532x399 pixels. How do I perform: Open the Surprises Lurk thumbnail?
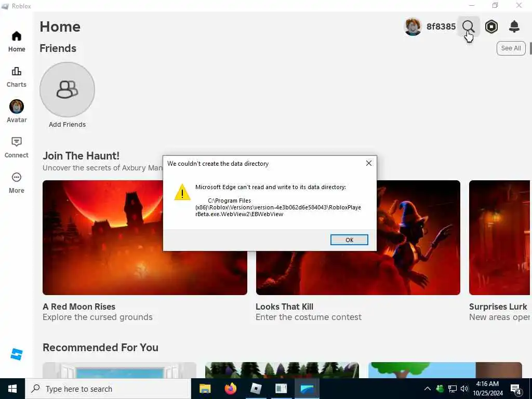click(499, 237)
